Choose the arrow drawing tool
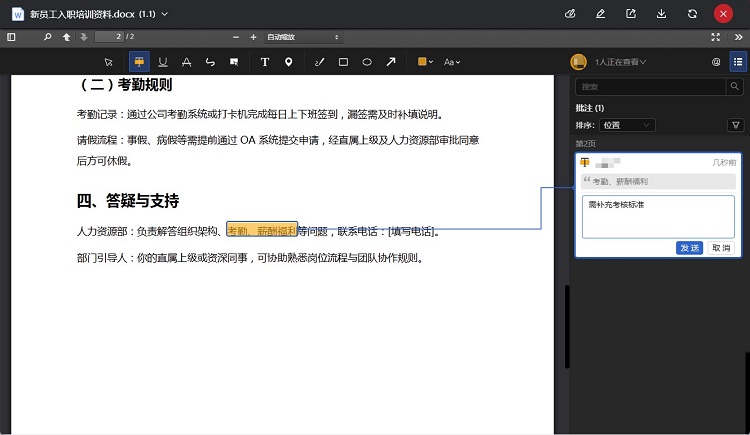Image resolution: width=750 pixels, height=435 pixels. tap(391, 62)
